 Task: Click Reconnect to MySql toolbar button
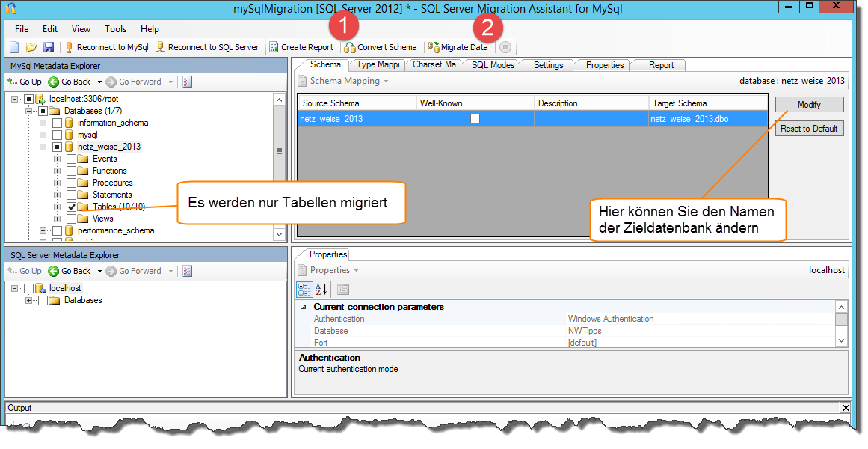[x=106, y=47]
